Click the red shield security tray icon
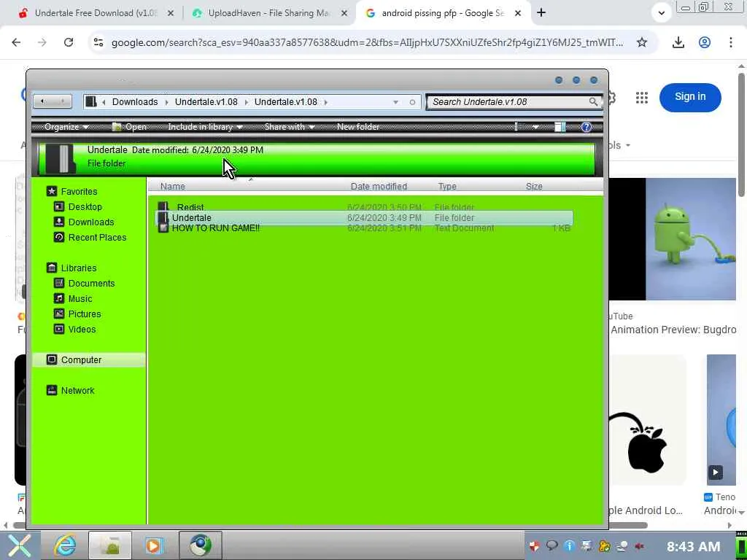Screen dimensions: 747x560 [535, 546]
